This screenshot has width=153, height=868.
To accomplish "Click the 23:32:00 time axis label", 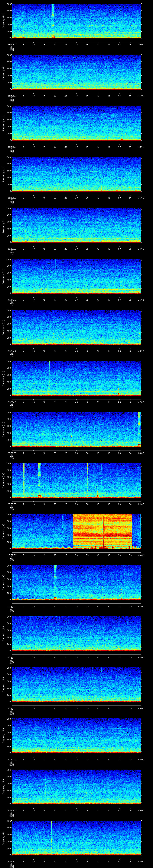I will pyautogui.click(x=12, y=198).
